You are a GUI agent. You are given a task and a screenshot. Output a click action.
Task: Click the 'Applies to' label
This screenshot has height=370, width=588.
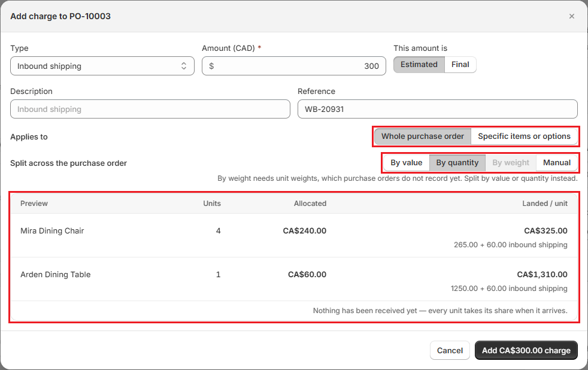pos(29,137)
